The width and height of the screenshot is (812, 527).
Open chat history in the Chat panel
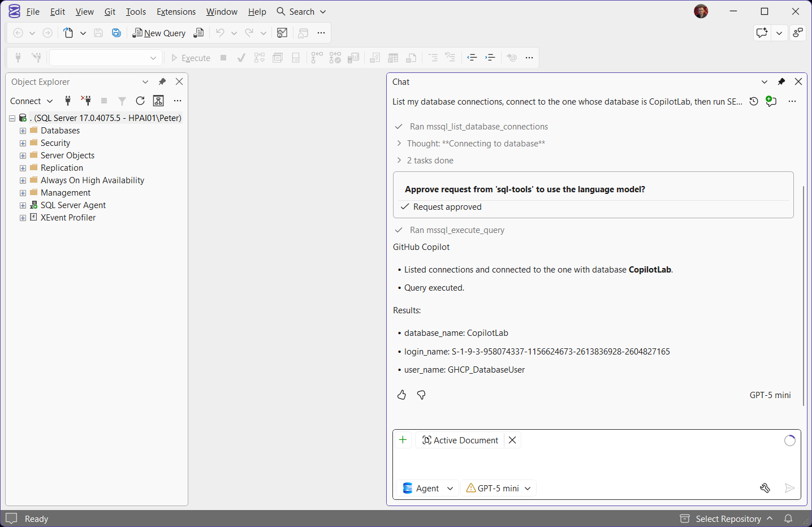(x=754, y=101)
